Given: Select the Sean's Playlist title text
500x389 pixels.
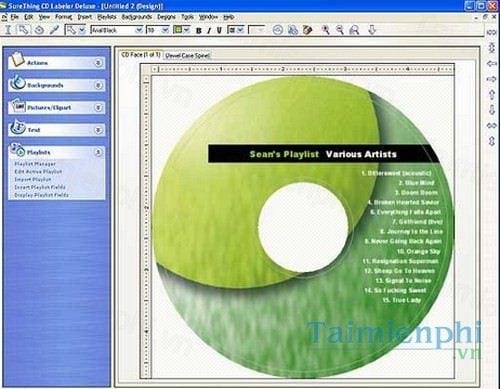Looking at the screenshot, I should 284,154.
